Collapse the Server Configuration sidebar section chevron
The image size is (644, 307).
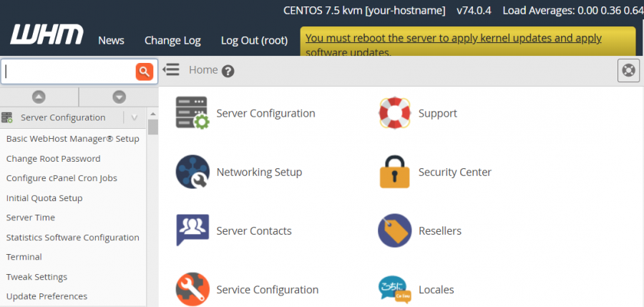135,118
